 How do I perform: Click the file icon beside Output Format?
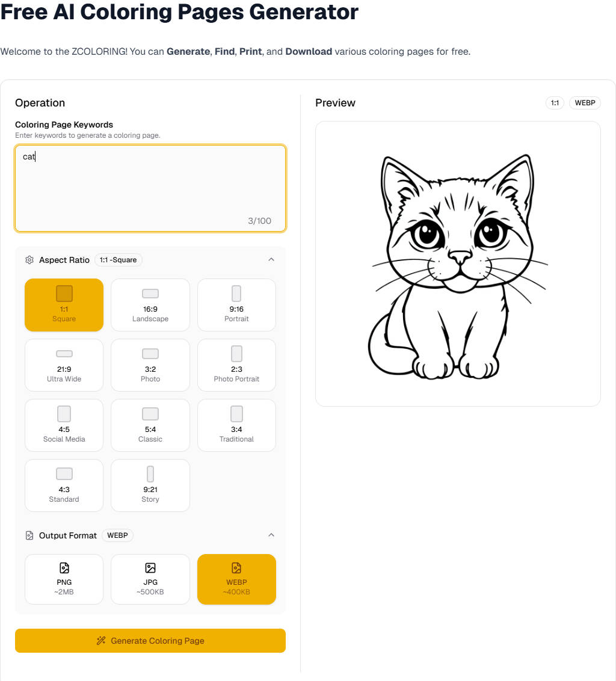(29, 535)
